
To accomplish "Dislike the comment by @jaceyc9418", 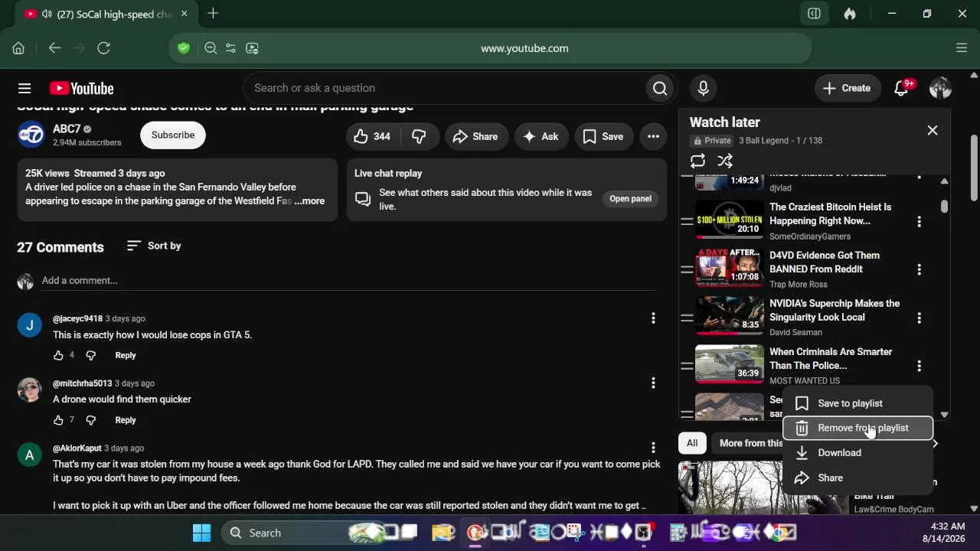I will click(91, 355).
